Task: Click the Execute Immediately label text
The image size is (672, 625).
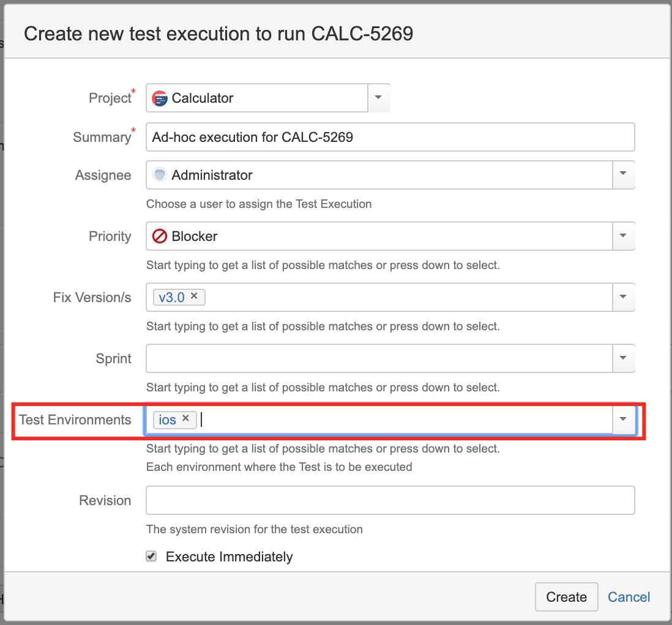Action: (230, 557)
